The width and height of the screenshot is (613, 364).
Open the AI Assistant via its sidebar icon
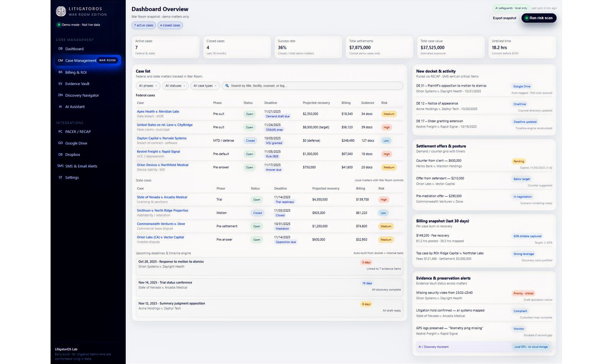60,107
